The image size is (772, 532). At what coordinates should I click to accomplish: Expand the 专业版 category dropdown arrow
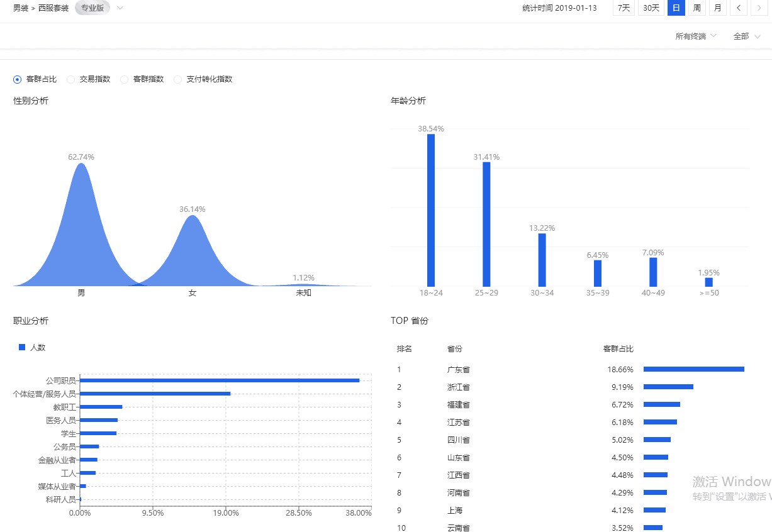(120, 8)
